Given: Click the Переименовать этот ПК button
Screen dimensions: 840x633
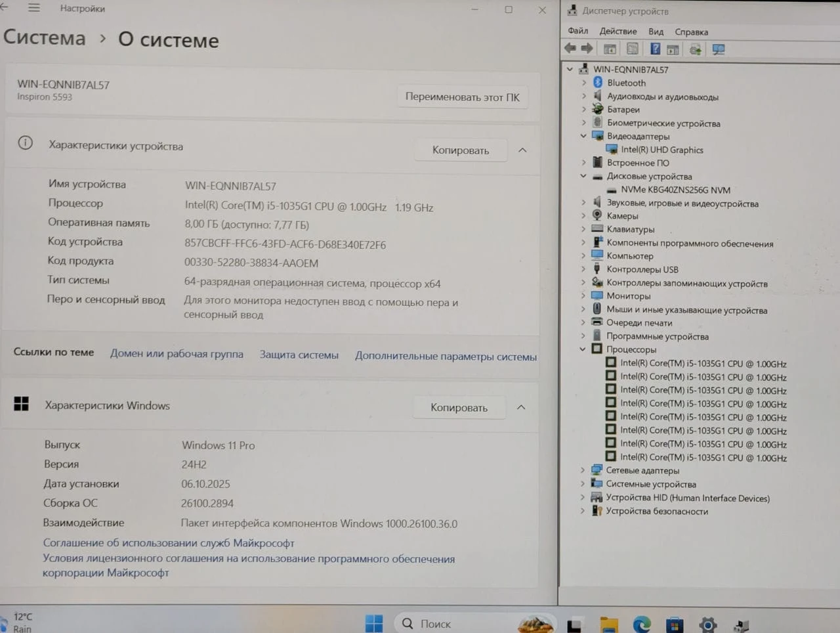Looking at the screenshot, I should 462,97.
